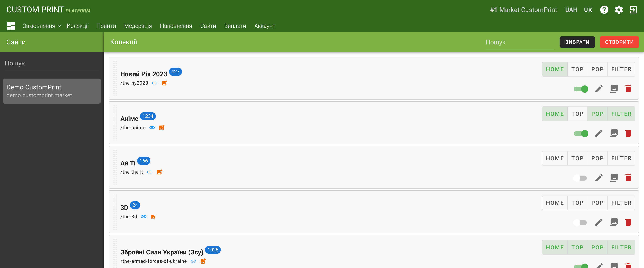Toggle TOP for Аніме
The width and height of the screenshot is (644, 268).
click(577, 114)
